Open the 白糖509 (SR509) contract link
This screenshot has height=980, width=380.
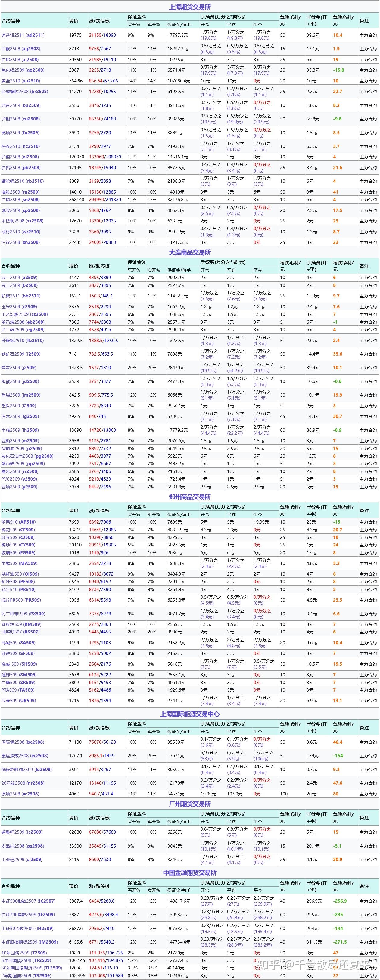[x=18, y=683]
